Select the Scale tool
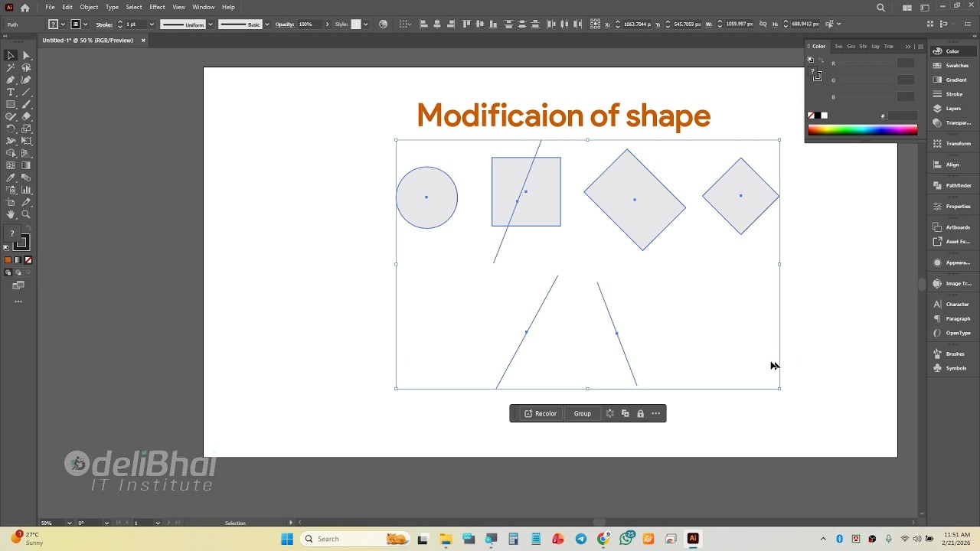 pyautogui.click(x=26, y=129)
